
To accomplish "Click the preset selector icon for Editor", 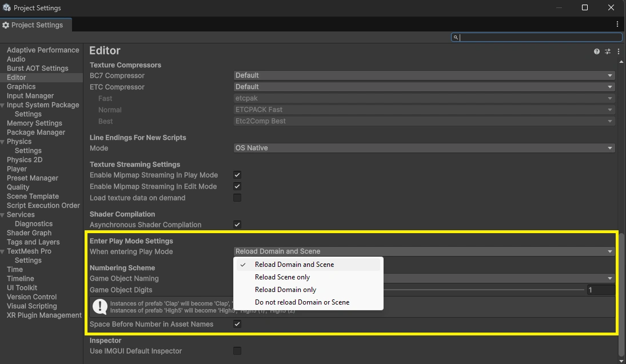I will pos(608,51).
